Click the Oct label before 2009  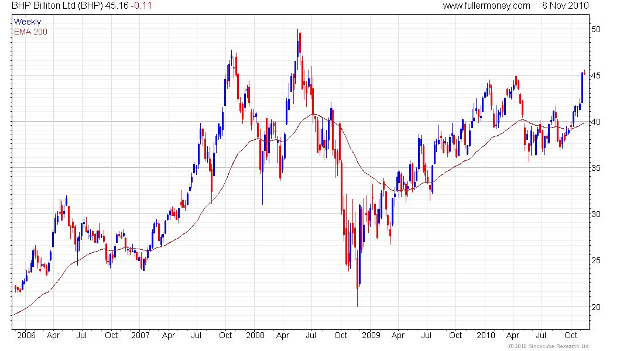[x=341, y=335]
